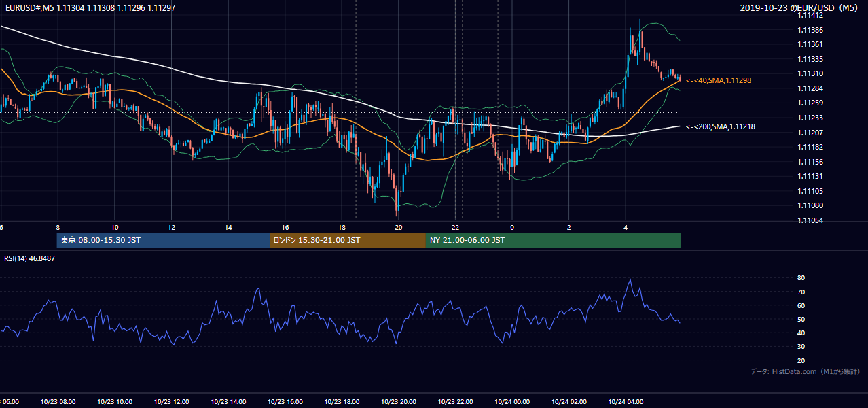Click price axis label 1.11259

810,103
